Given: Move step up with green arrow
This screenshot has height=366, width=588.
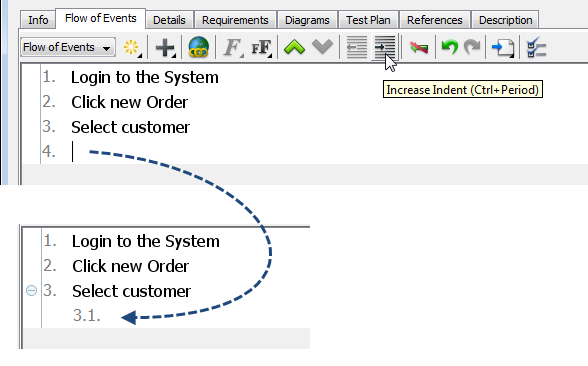Looking at the screenshot, I should (294, 48).
